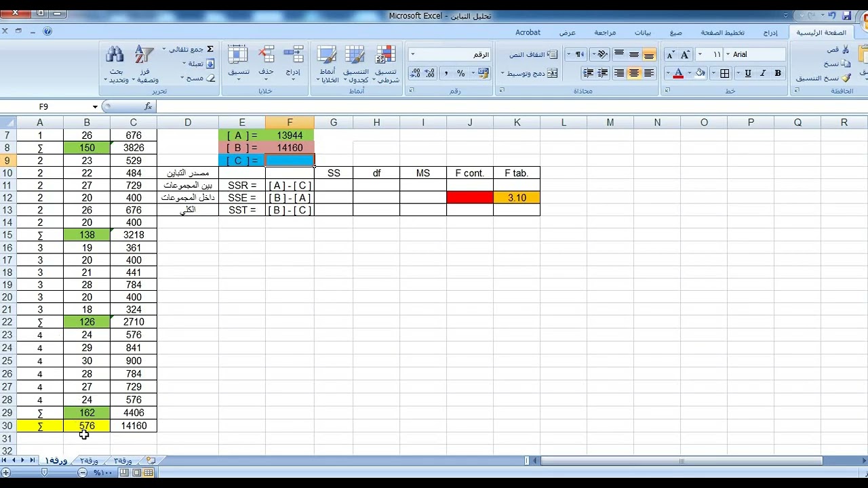Image resolution: width=868 pixels, height=488 pixels.
Task: Open Cell Styles (أنماط الخلايا)
Action: tap(328, 64)
